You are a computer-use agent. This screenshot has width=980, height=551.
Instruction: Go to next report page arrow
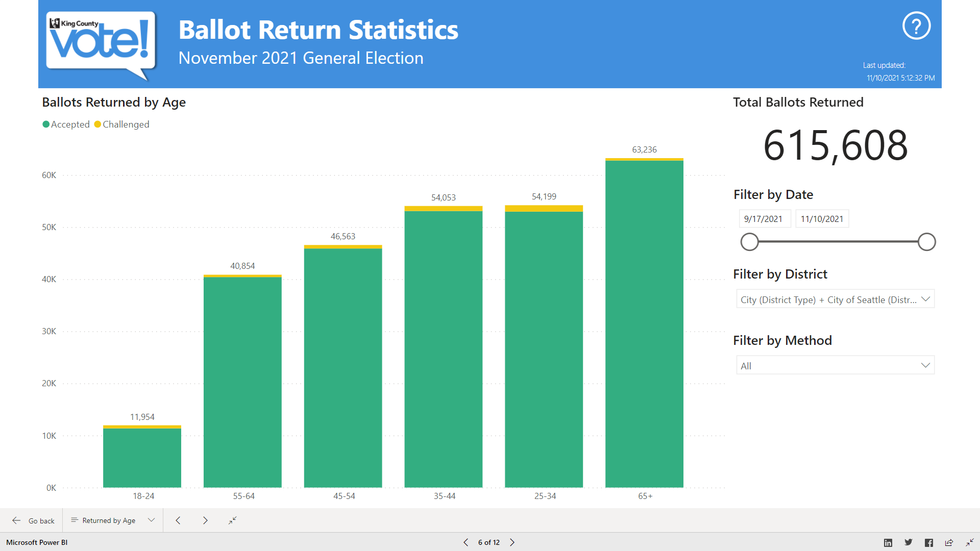[x=512, y=542]
